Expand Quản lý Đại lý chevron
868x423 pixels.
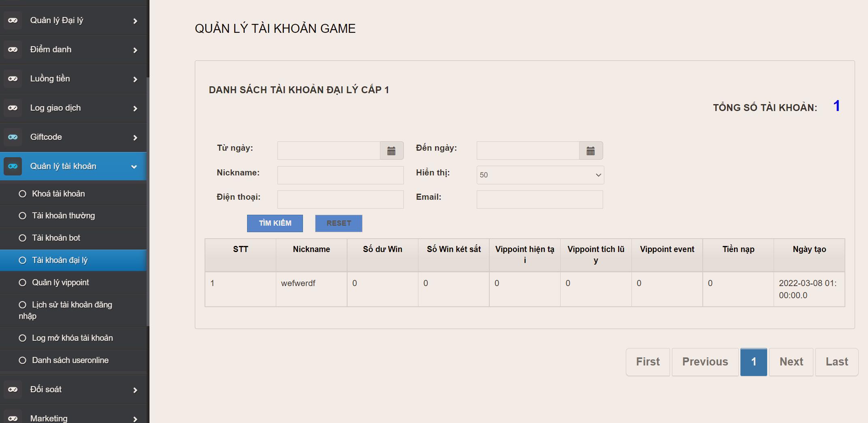(x=135, y=21)
